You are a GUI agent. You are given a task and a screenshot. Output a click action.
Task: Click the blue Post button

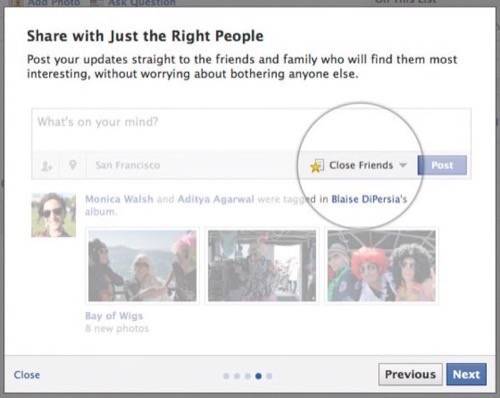[x=442, y=165]
